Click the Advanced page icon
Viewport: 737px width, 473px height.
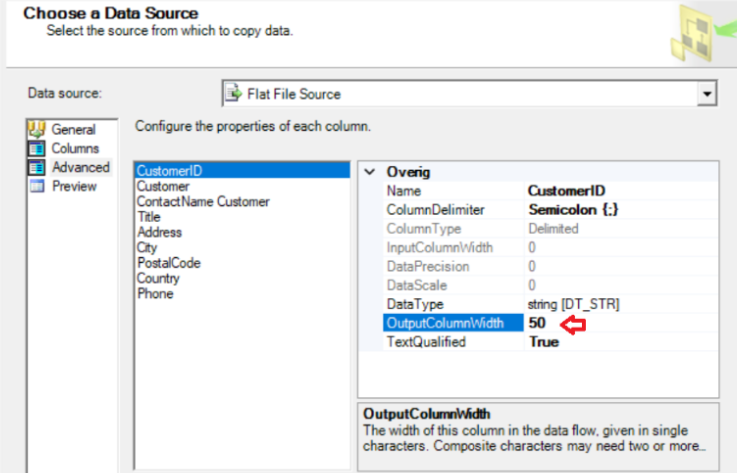[37, 167]
